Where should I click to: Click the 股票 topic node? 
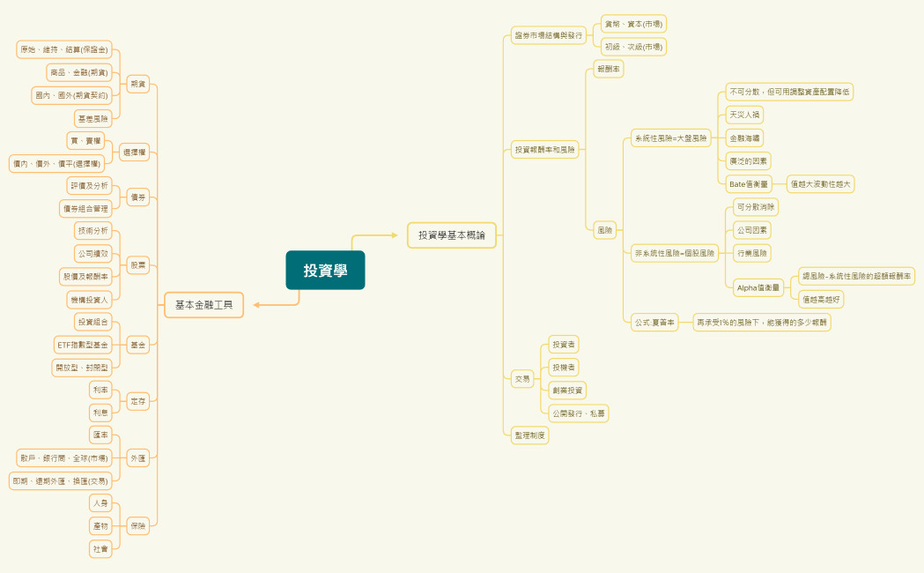(x=138, y=264)
